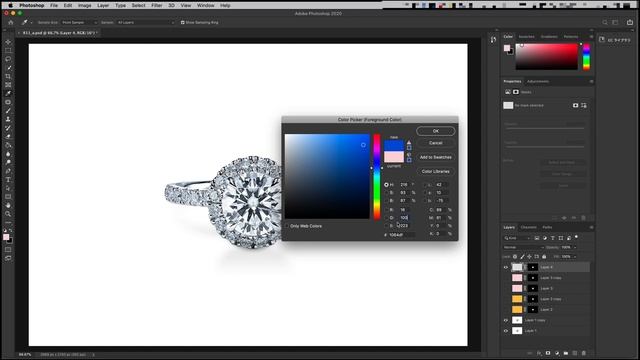The height and width of the screenshot is (360, 640).
Task: Open the layer Kind filter dropdown
Action: [x=517, y=238]
